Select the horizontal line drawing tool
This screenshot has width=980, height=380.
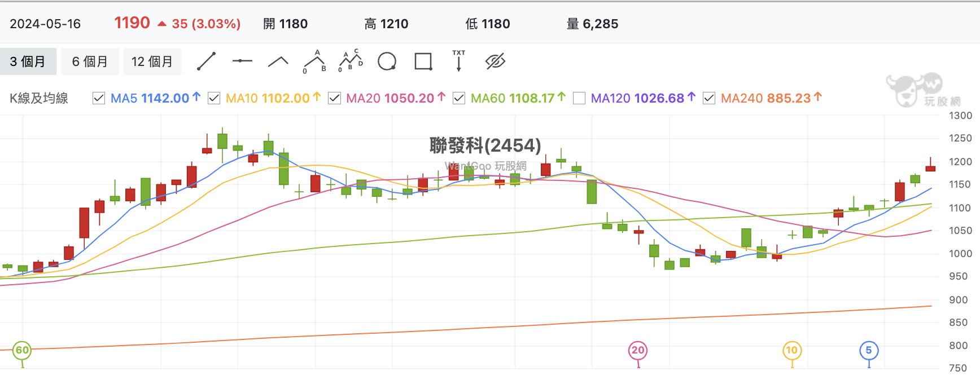(242, 61)
